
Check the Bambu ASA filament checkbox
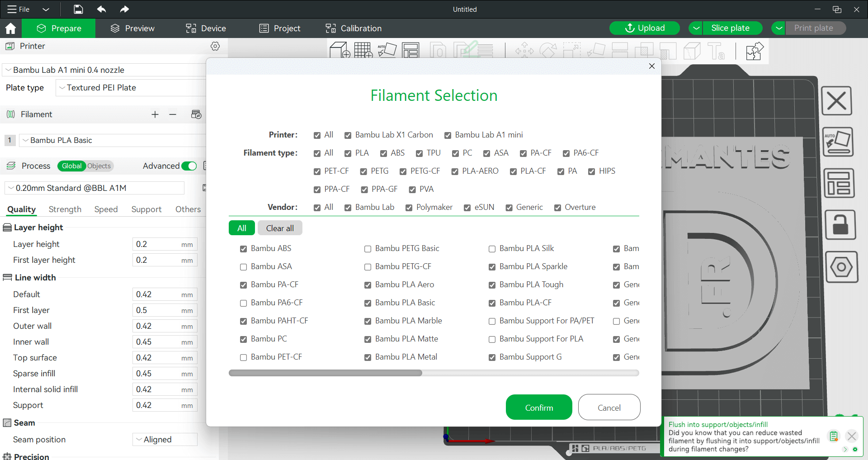(x=243, y=267)
